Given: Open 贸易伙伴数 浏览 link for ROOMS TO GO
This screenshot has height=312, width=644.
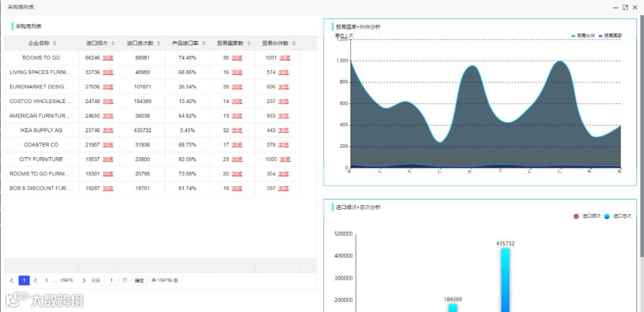Looking at the screenshot, I should coord(285,58).
